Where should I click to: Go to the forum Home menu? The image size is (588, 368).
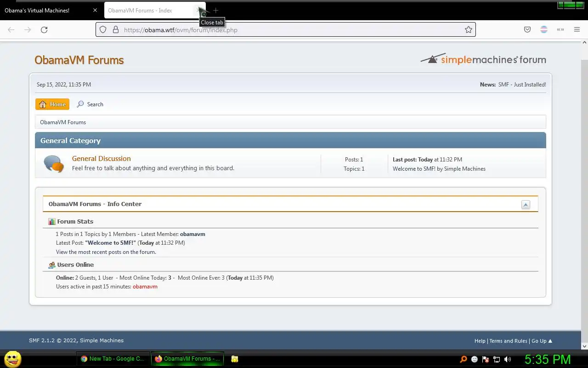(52, 104)
